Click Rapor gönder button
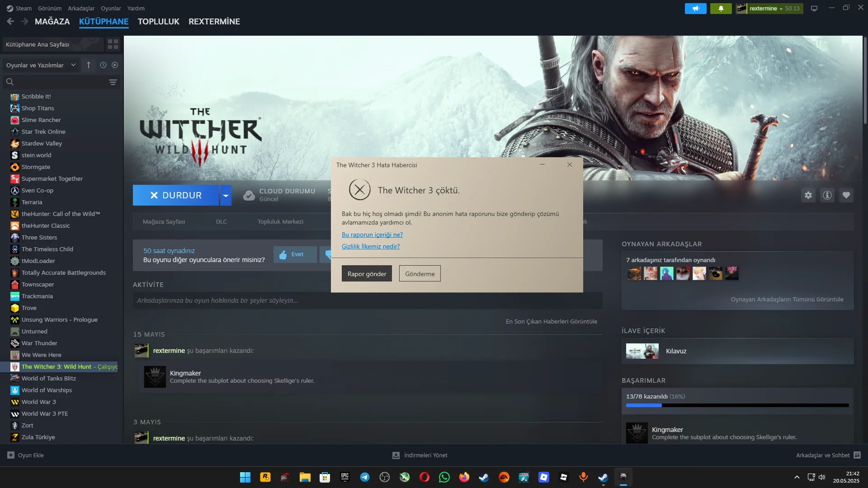The image size is (868, 488). (x=367, y=273)
